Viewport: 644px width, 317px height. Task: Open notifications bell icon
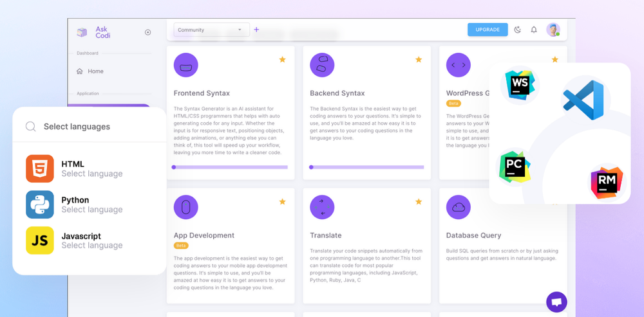pos(534,30)
